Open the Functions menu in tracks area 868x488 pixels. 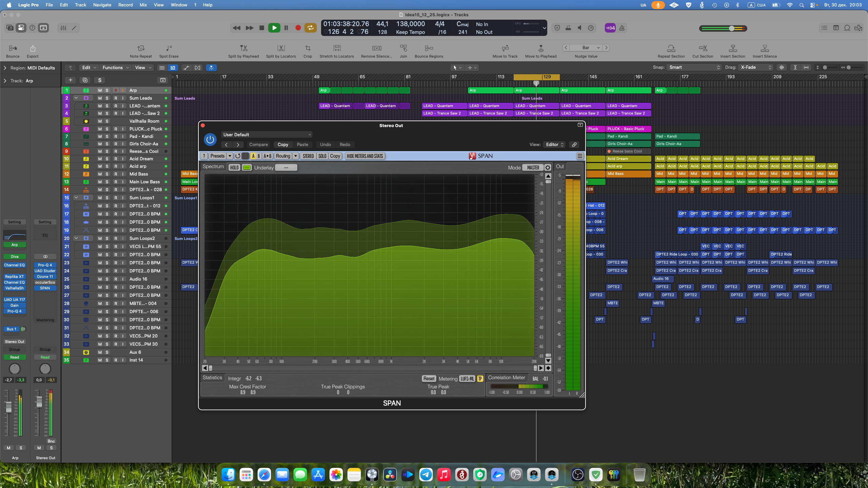pyautogui.click(x=115, y=67)
